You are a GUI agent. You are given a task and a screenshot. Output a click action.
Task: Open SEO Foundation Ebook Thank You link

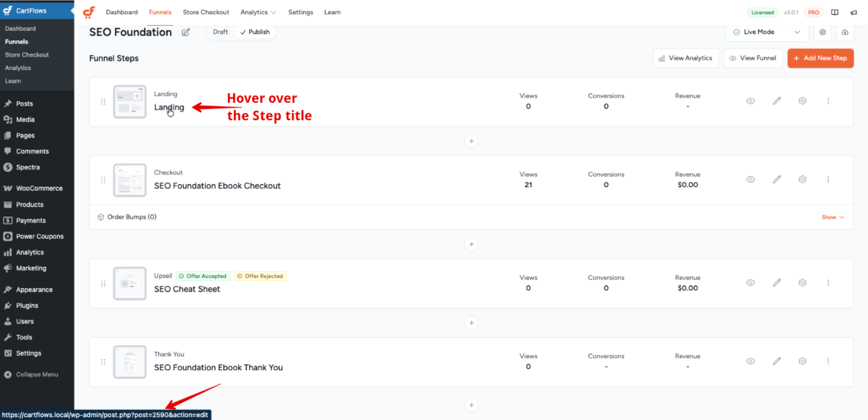(x=218, y=368)
